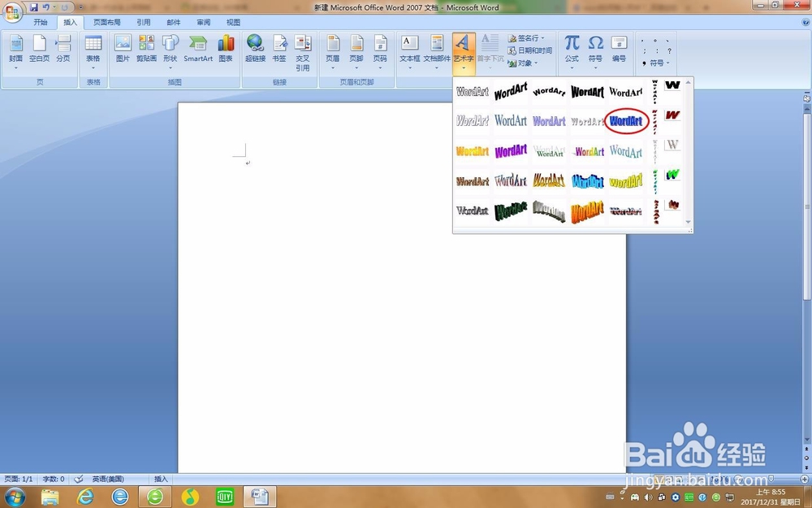The height and width of the screenshot is (508, 812).
Task: Open the special Symbol (符号) dropdown at ribbon end
Action: pos(656,63)
